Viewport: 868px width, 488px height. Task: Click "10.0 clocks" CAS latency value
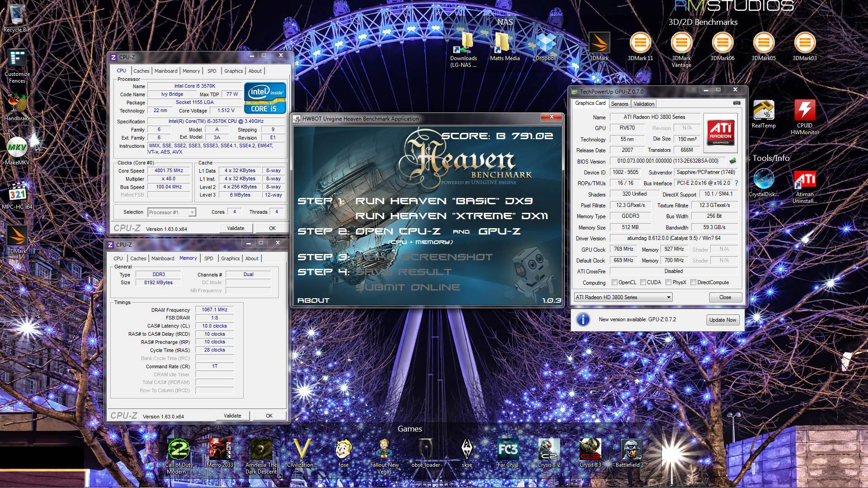(x=214, y=326)
